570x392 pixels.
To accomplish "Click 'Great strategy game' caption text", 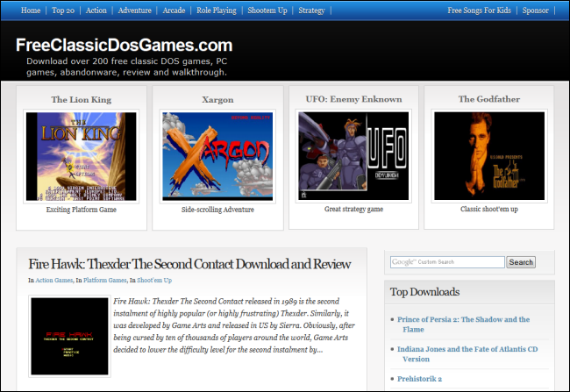I will 353,209.
